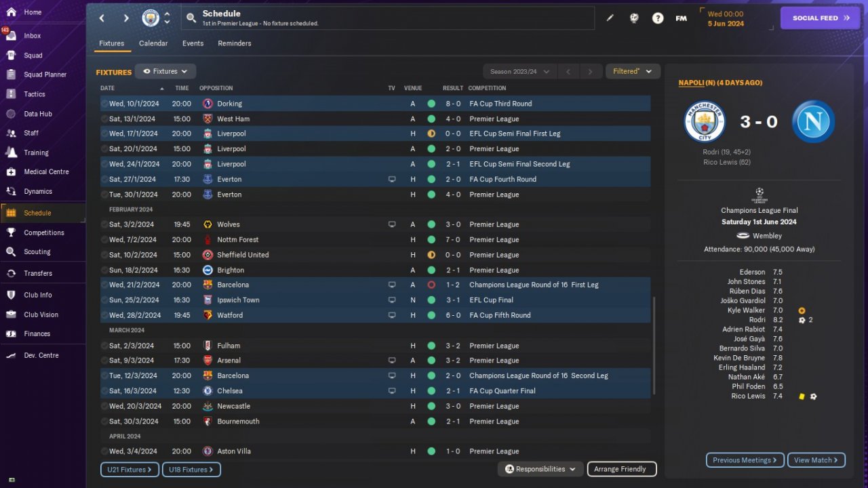Open Previous Meetings
This screenshot has height=488, width=868.
(x=745, y=460)
